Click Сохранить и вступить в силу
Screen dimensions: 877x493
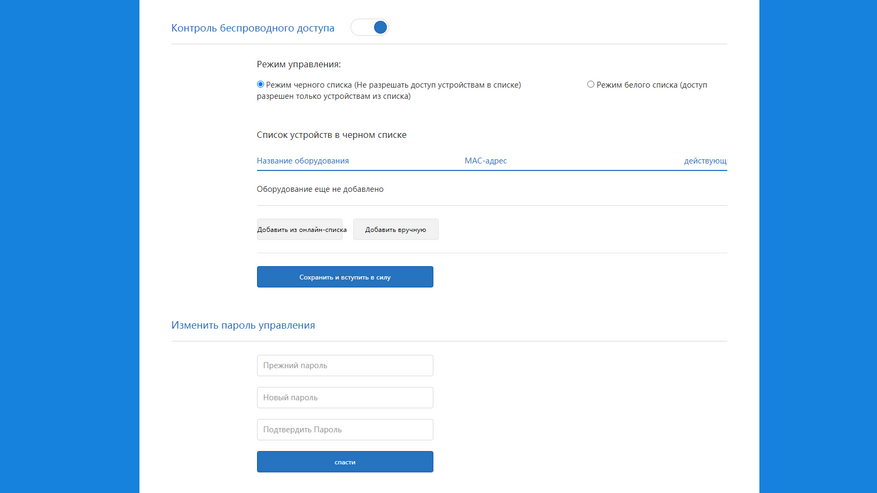point(345,277)
